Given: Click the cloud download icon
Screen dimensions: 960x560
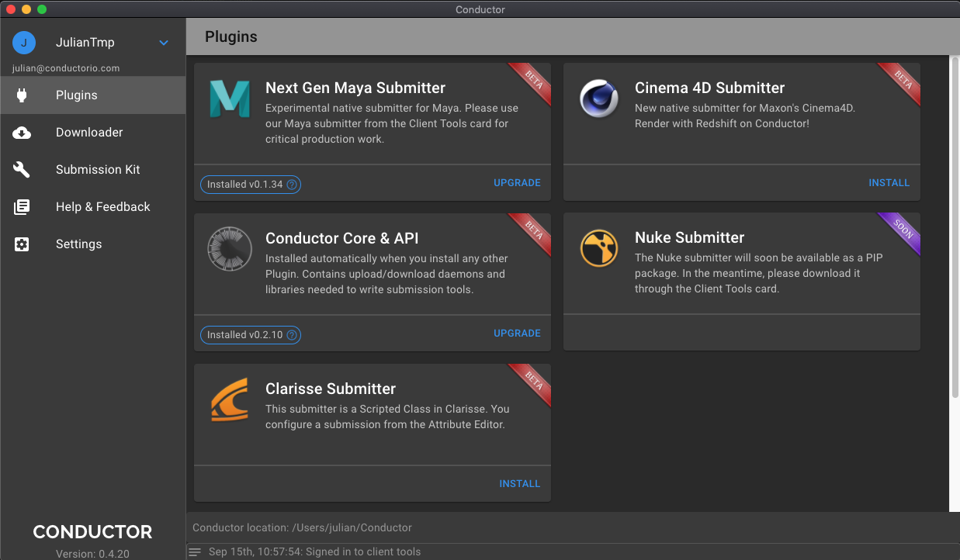Looking at the screenshot, I should (22, 133).
